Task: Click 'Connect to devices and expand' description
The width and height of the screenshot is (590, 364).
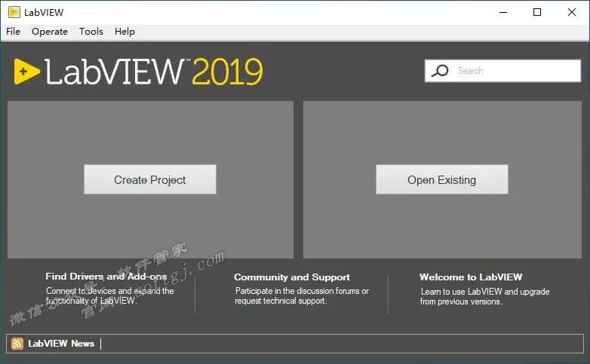Action: click(110, 295)
